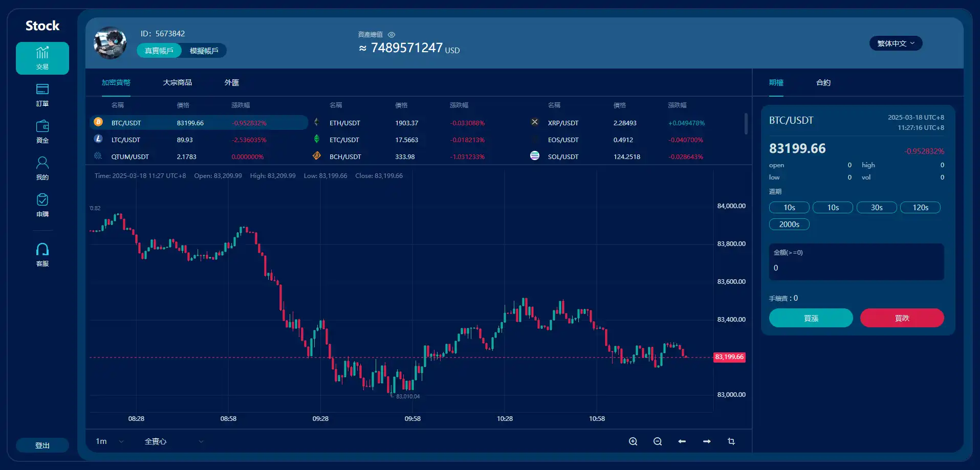Screen dimensions: 980x470
Task: Click the total asset value 7489571247
Action: 406,48
